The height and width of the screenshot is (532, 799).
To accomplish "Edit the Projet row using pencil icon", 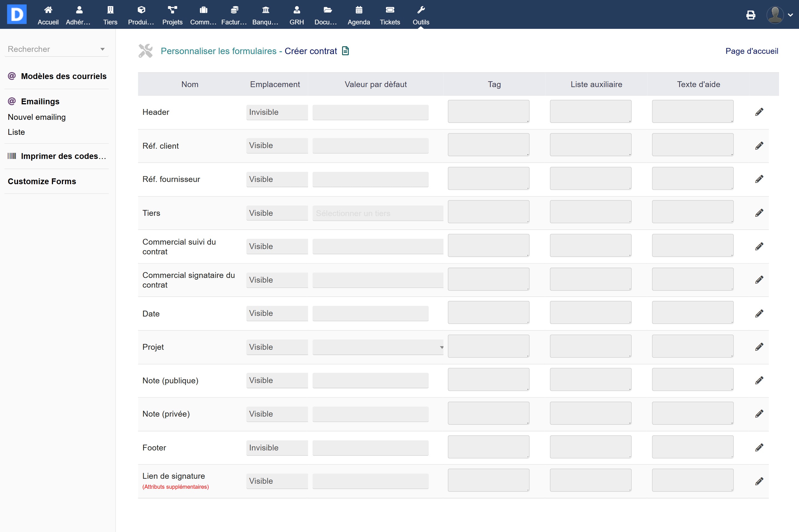I will [x=759, y=347].
